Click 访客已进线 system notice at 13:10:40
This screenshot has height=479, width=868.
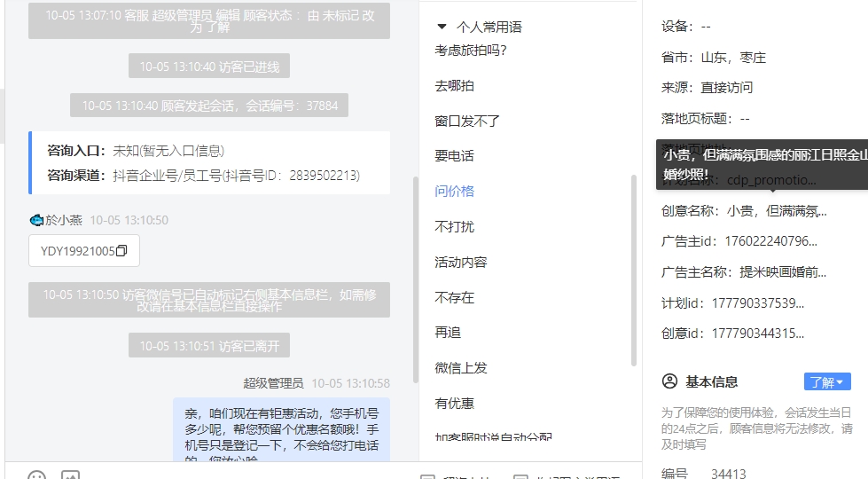209,67
